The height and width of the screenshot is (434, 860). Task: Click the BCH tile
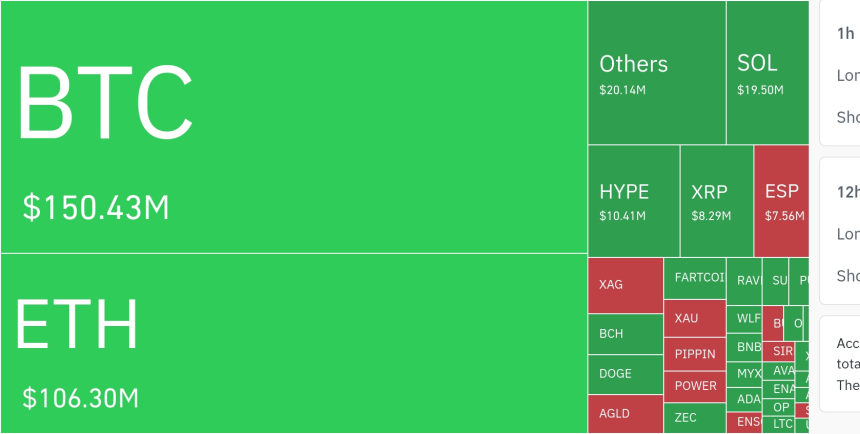625,334
